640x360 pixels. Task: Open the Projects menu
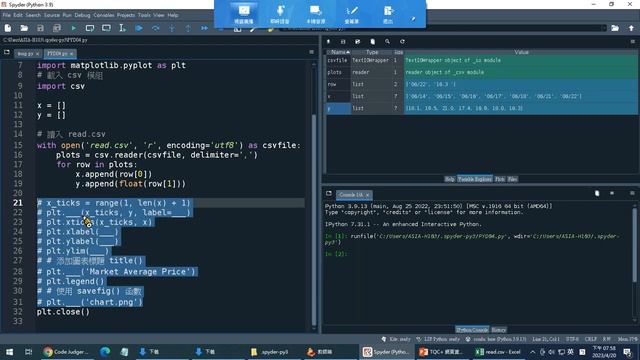(x=126, y=15)
